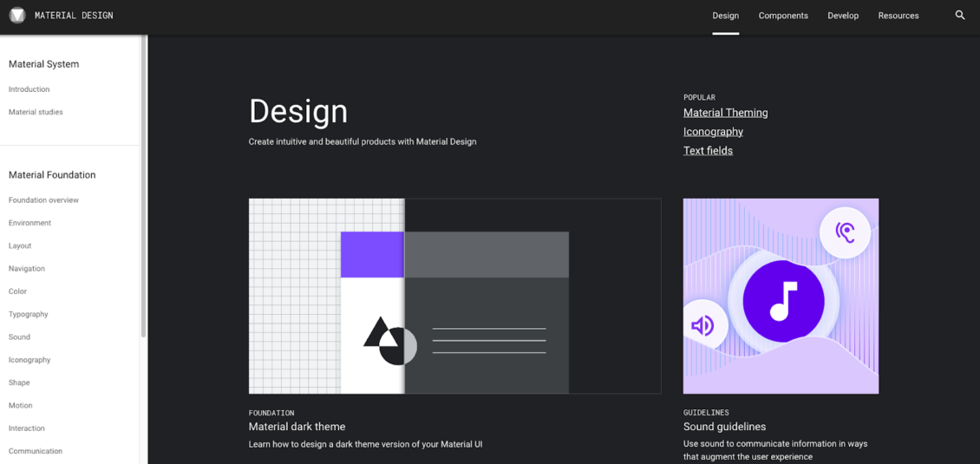Image resolution: width=980 pixels, height=464 pixels.
Task: Select Introduction in the sidebar
Action: pos(29,89)
